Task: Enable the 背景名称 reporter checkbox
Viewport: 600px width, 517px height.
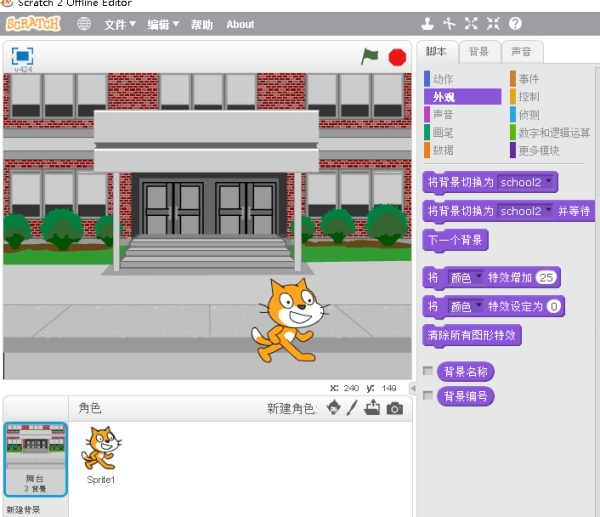Action: [428, 371]
